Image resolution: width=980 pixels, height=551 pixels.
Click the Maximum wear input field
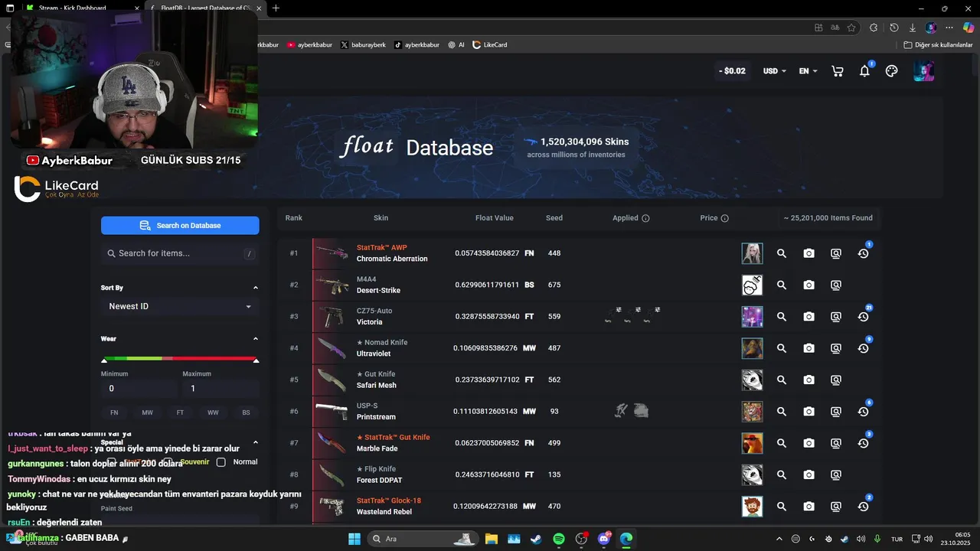[220, 389]
